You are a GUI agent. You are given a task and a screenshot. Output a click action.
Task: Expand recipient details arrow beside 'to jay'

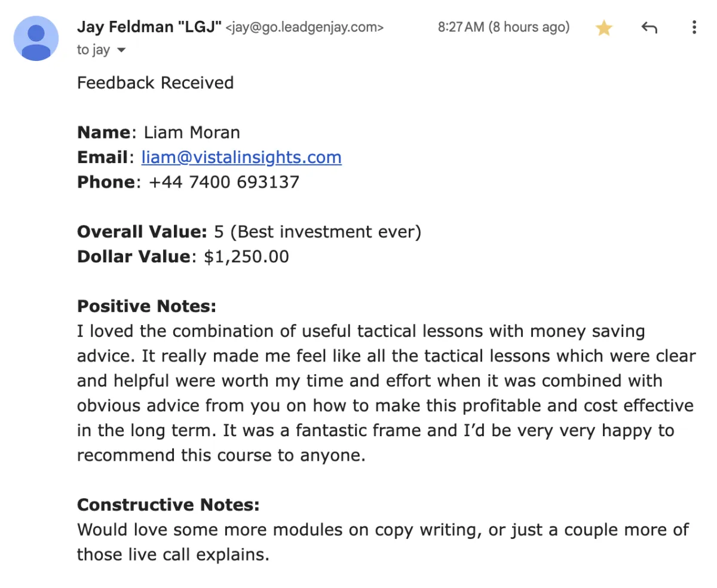[x=121, y=51]
